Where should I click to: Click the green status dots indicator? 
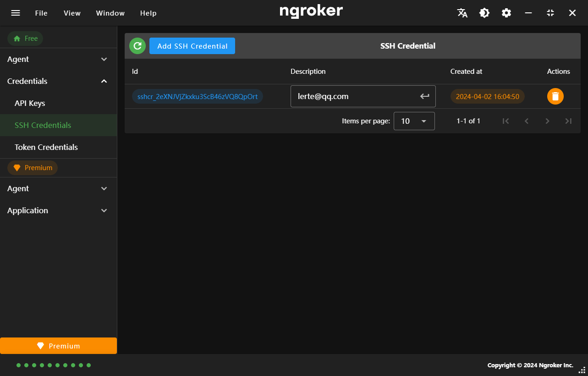(x=54, y=365)
